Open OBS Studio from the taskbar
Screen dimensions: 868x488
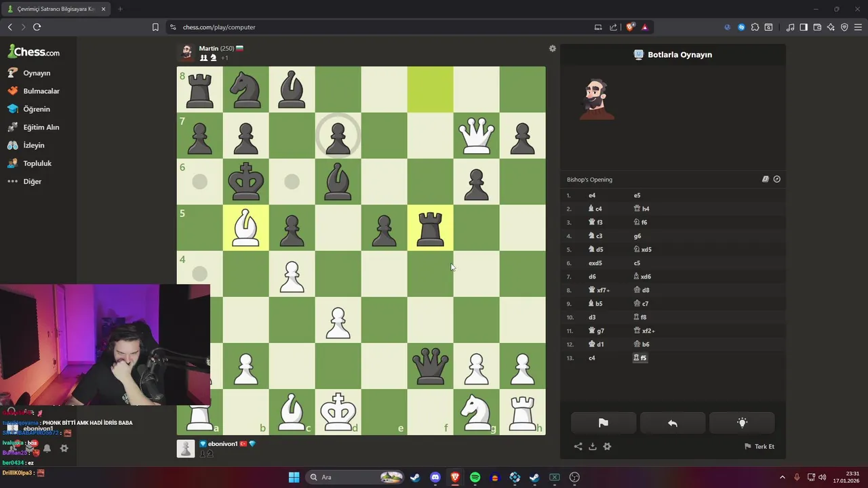click(575, 477)
